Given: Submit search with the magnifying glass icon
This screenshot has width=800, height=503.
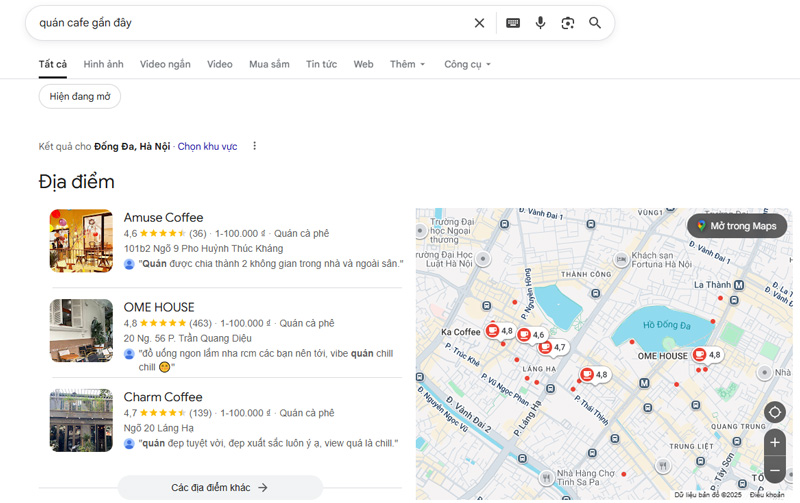Looking at the screenshot, I should click(595, 23).
